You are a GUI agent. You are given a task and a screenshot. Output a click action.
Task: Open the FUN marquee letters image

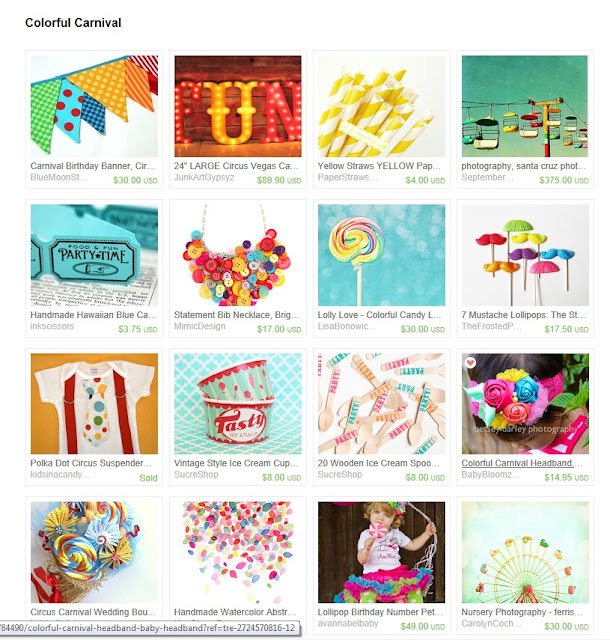tap(238, 106)
